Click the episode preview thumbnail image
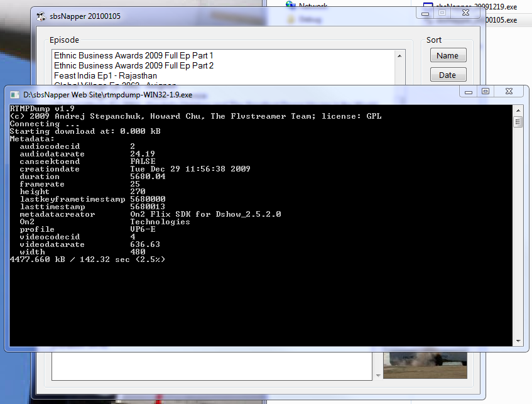This screenshot has height=404, width=532. pos(425,366)
